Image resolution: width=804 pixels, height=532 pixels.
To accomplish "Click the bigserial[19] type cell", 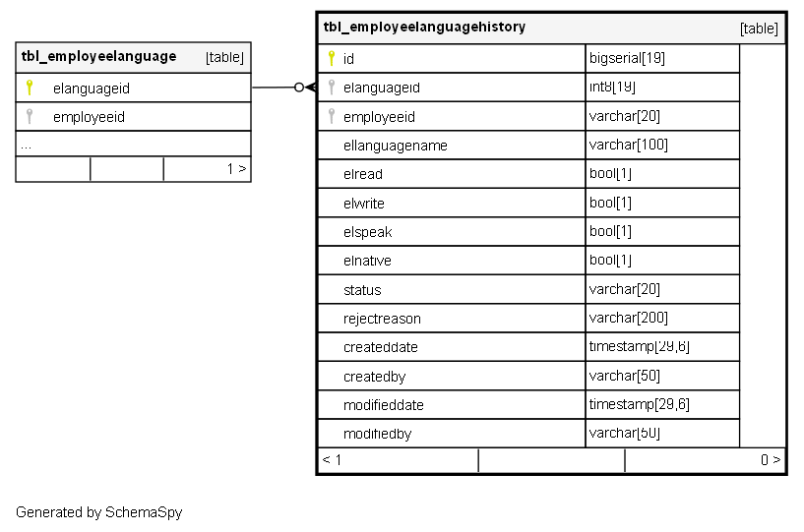I will (x=627, y=58).
